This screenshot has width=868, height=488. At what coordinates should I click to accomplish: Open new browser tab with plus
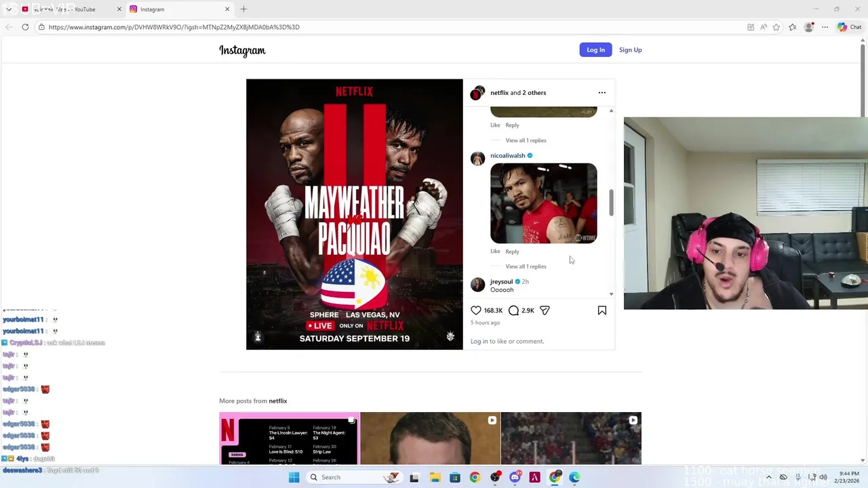[x=243, y=9]
